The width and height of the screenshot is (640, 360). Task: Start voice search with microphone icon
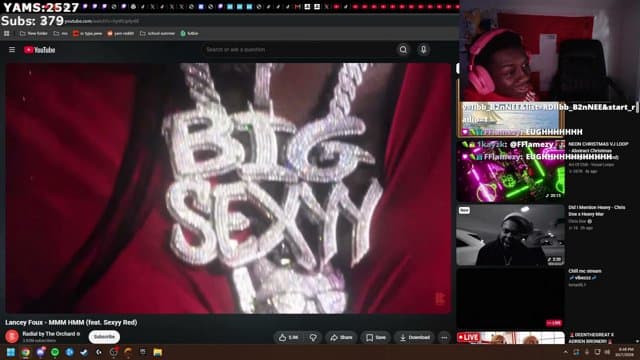pos(423,49)
